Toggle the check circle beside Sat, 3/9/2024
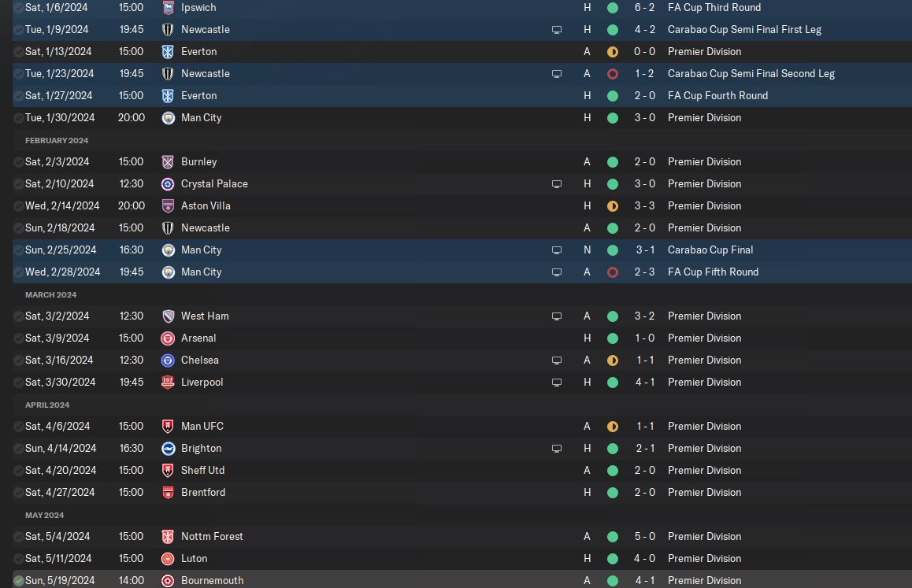 point(19,338)
